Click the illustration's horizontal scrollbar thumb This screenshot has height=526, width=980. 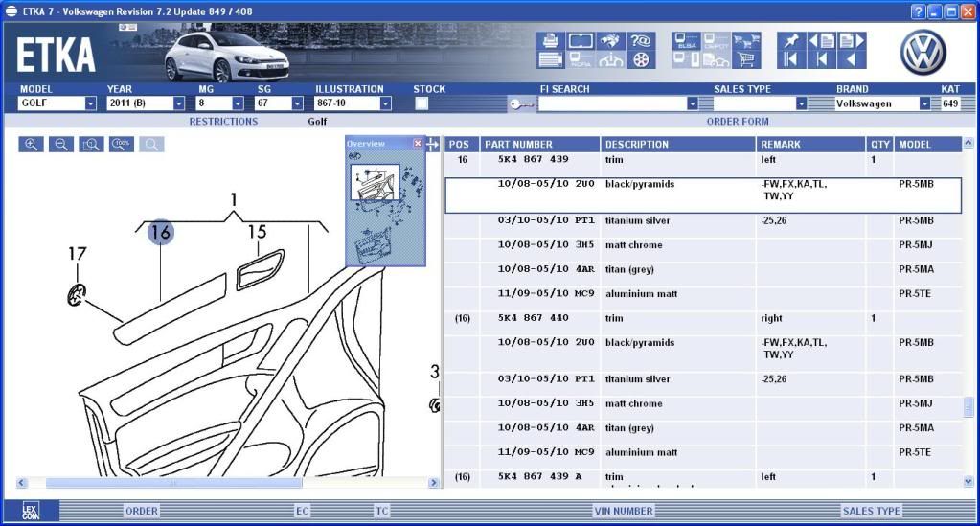coord(173,482)
